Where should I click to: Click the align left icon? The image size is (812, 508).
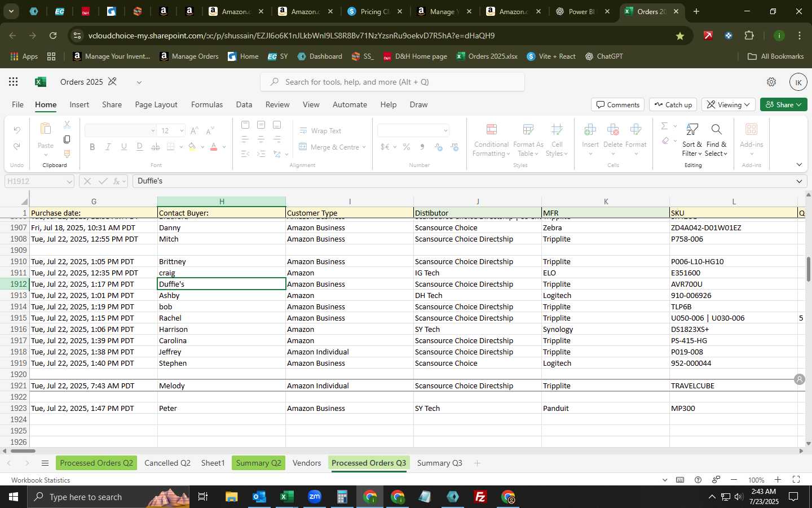pos(245,139)
